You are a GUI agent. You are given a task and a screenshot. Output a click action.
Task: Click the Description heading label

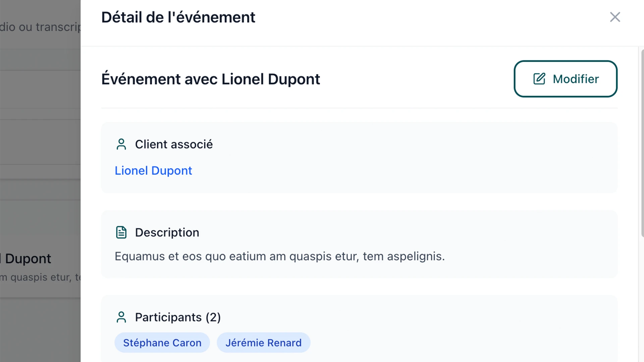pos(167,232)
